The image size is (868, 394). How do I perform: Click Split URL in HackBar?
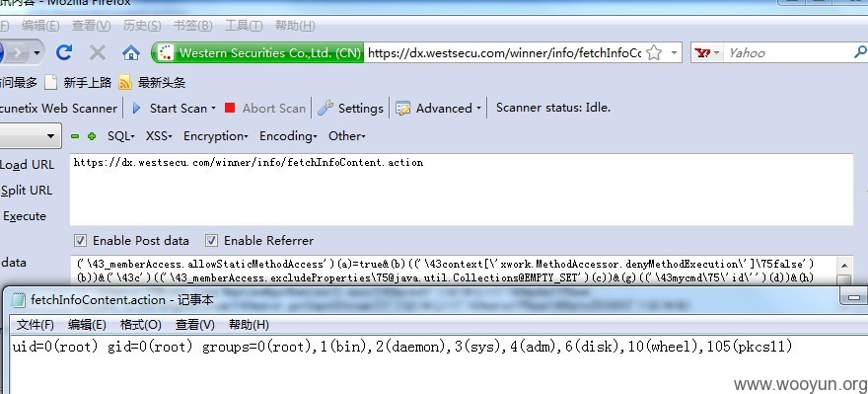26,191
